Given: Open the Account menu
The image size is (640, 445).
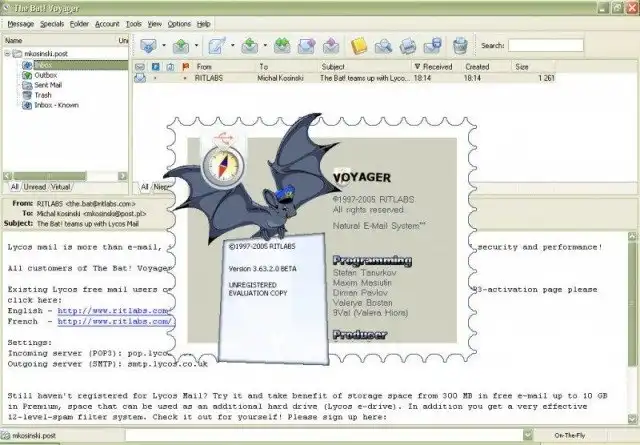Looking at the screenshot, I should [x=107, y=22].
